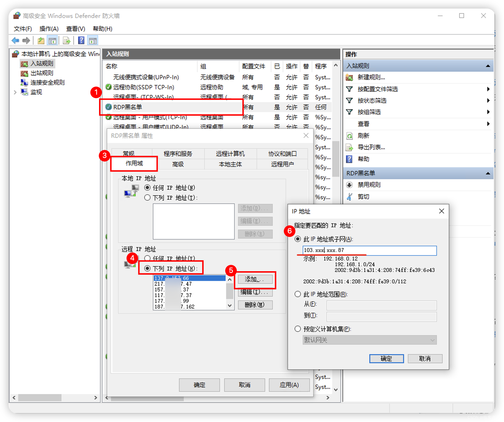Screen dimensions: 504x422
Task: Click the IP address or subnet input field
Action: pyautogui.click(x=370, y=250)
